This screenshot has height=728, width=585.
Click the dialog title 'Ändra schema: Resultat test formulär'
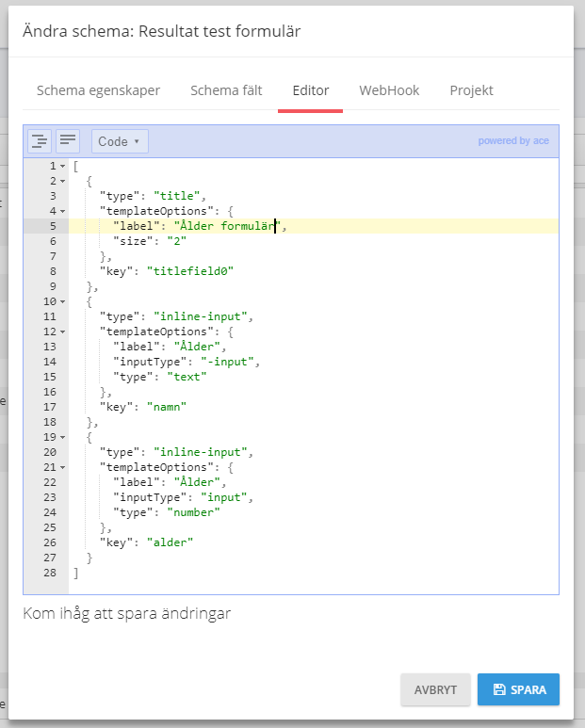(162, 31)
